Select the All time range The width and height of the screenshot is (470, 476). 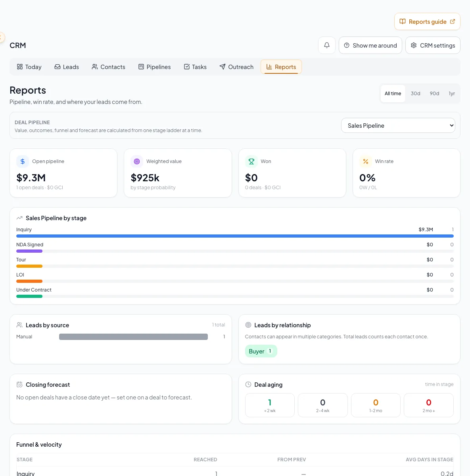click(393, 94)
